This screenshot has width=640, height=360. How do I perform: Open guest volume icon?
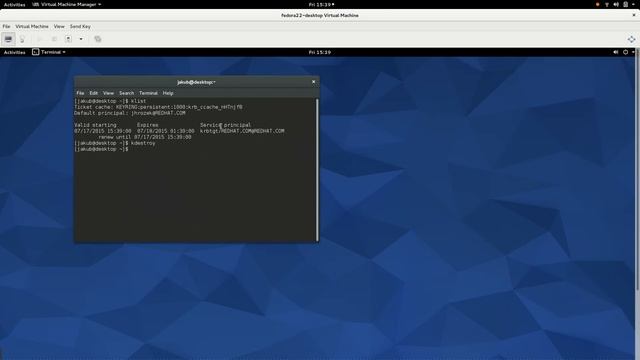point(616,52)
